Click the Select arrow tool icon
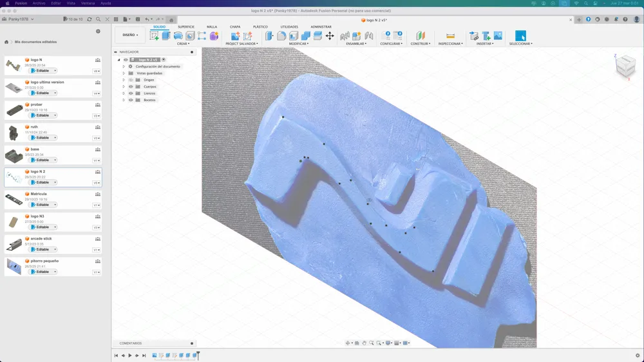 pos(520,35)
